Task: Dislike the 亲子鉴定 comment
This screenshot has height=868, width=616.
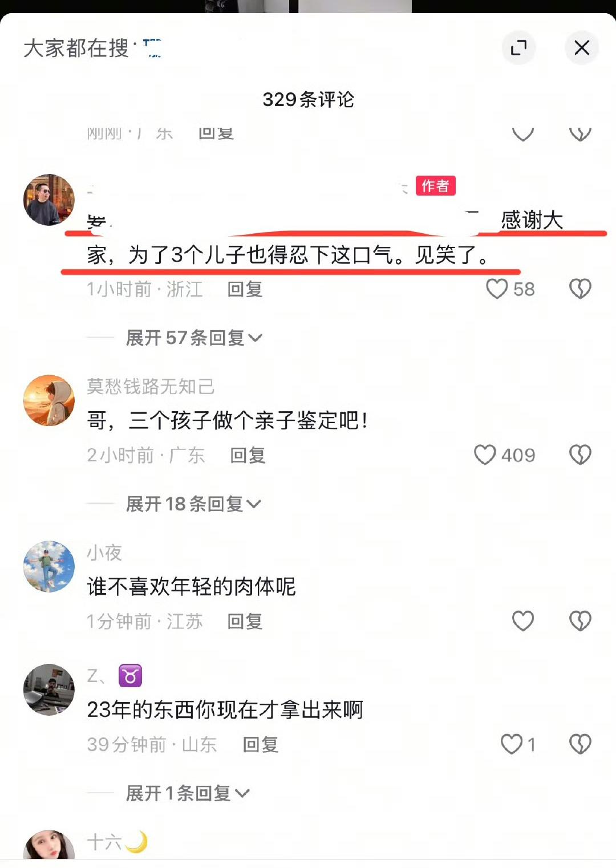Action: tap(580, 455)
